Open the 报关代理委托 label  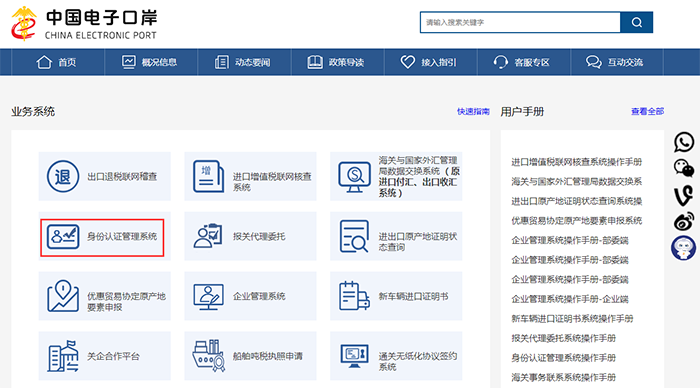259,237
